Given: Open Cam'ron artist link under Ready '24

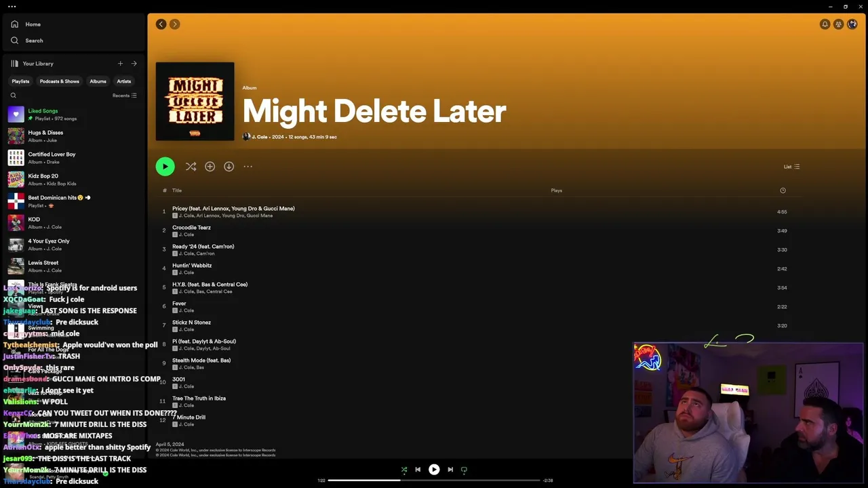Looking at the screenshot, I should click(206, 253).
